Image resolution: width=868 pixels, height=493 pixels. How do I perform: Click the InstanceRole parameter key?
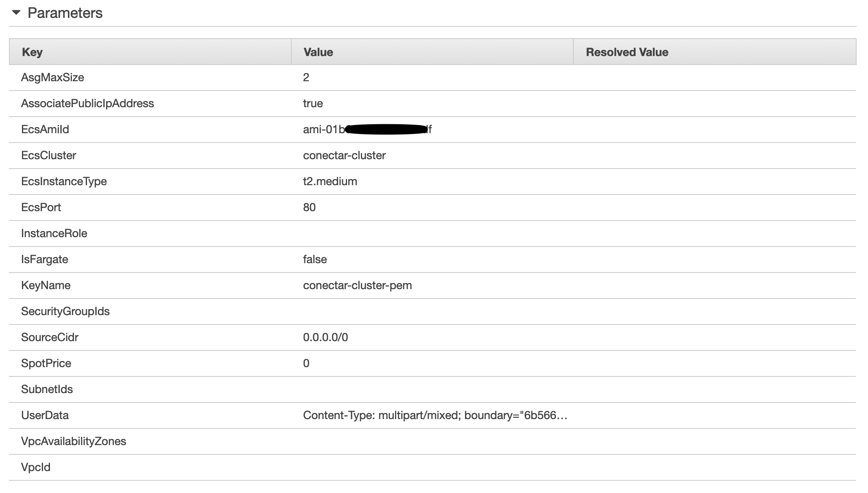54,233
